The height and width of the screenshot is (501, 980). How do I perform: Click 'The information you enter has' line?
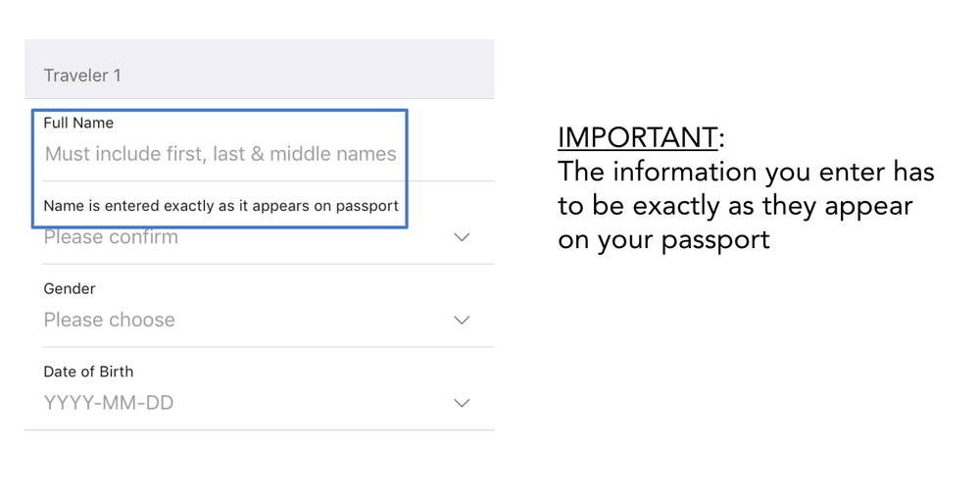(746, 173)
